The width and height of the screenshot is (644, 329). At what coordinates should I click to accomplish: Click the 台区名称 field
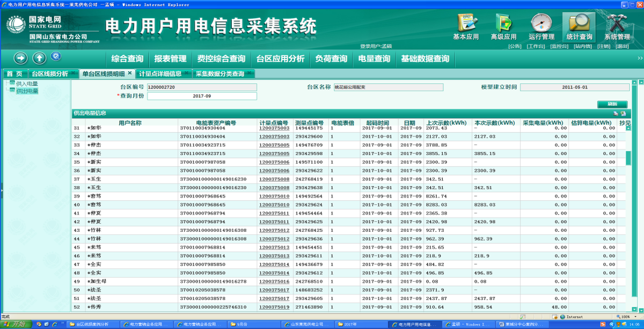(389, 87)
